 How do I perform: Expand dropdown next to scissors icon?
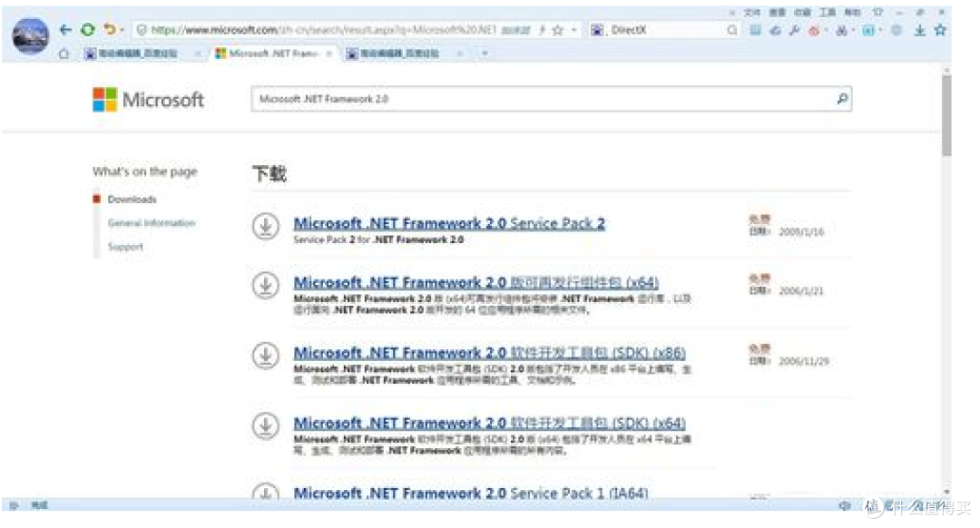[853, 30]
